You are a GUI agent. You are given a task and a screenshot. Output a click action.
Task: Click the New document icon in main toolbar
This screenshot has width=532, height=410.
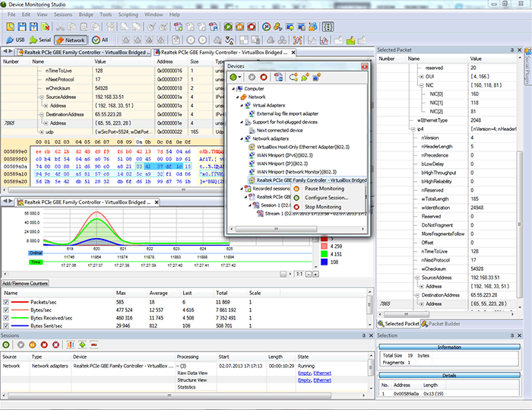[x=10, y=27]
